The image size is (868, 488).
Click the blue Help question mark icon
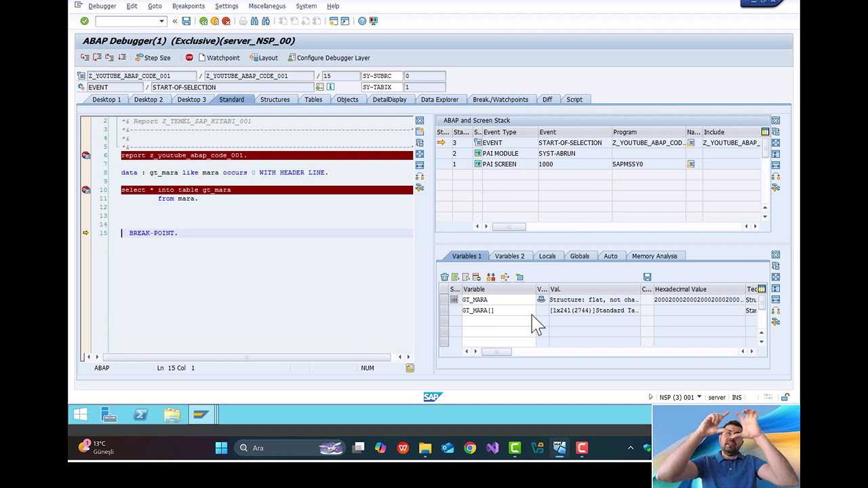click(362, 21)
